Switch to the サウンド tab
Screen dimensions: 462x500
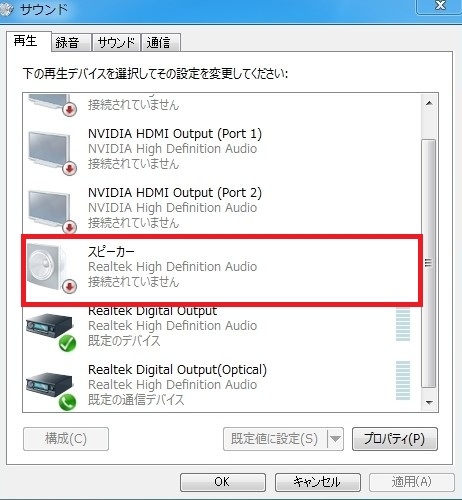[x=116, y=42]
